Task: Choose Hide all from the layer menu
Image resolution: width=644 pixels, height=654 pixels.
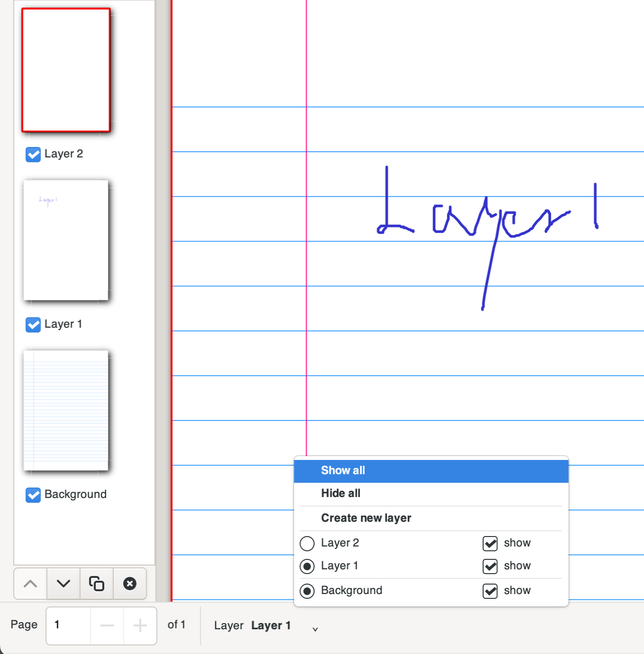Action: point(340,493)
